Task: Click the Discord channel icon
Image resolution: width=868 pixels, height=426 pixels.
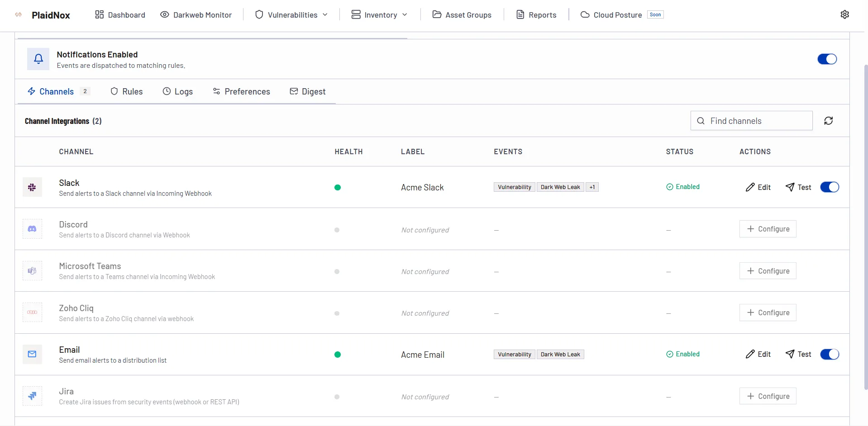Action: pyautogui.click(x=32, y=229)
